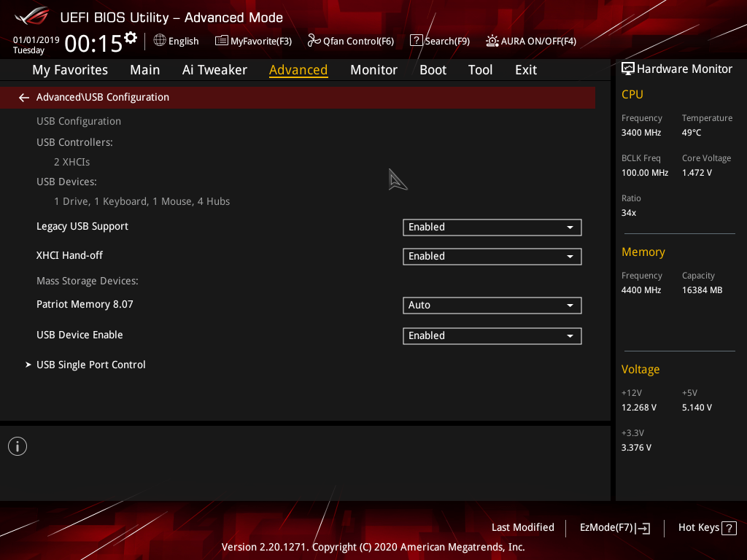Open Qfan Control fan icon
747x560 pixels.
pos(314,41)
